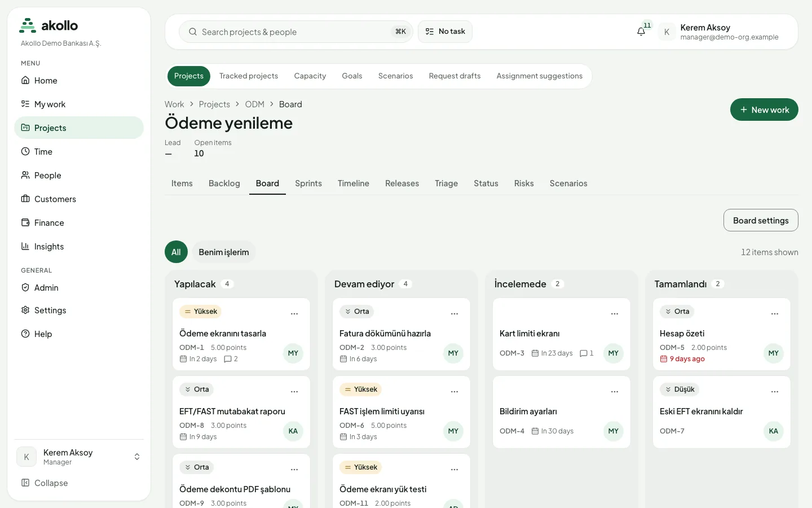The width and height of the screenshot is (812, 508).
Task: Open the Backlog tab
Action: [224, 183]
